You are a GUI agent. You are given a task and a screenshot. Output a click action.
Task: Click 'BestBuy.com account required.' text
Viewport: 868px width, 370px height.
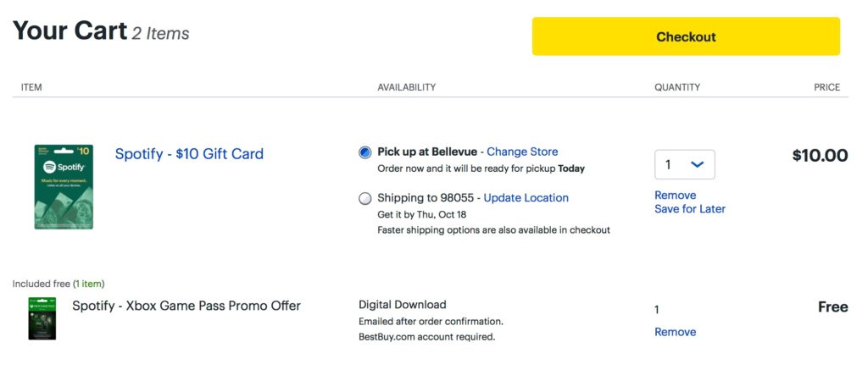pyautogui.click(x=427, y=336)
